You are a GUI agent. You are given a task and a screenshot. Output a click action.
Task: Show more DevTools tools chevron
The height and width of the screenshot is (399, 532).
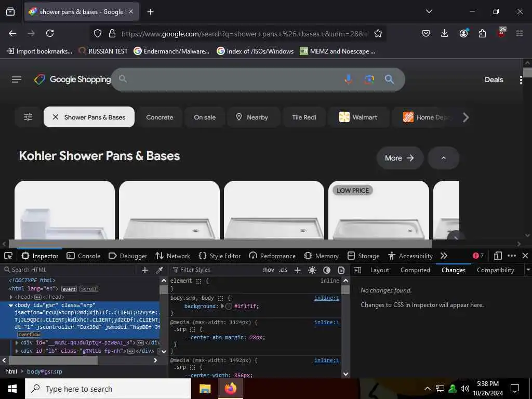click(444, 256)
